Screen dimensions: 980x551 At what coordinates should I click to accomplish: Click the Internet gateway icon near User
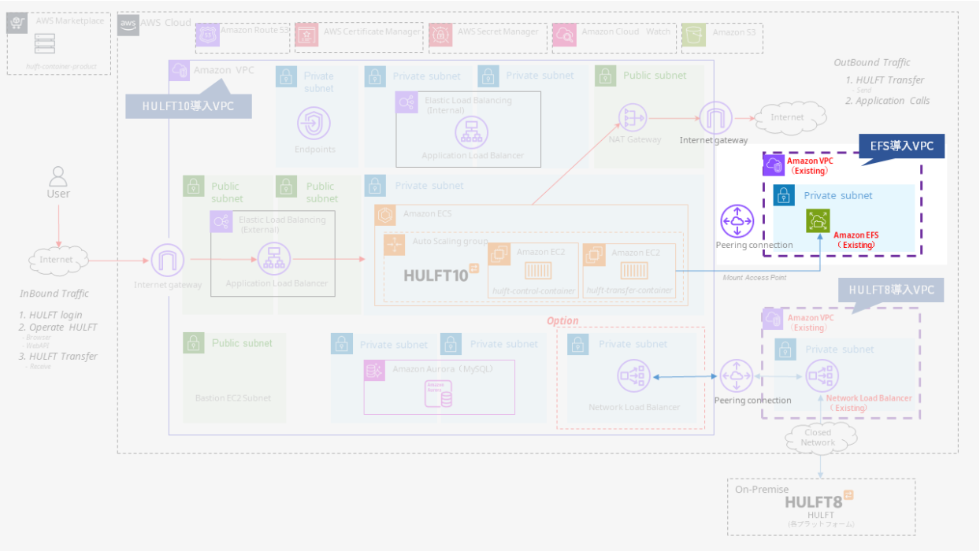pyautogui.click(x=167, y=261)
